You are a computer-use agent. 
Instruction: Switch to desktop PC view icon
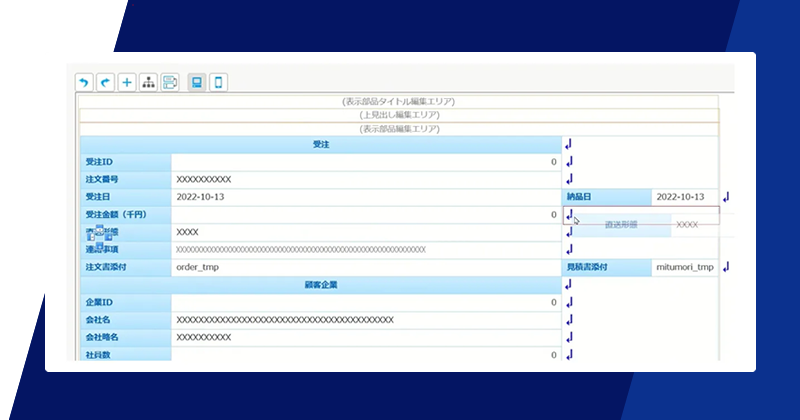coord(197,82)
